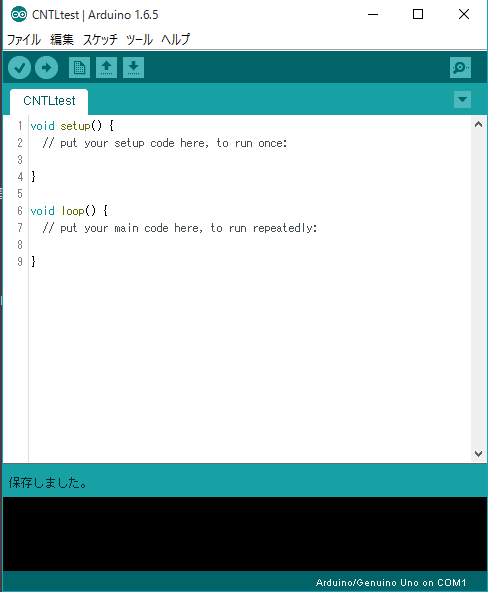Open the ツール menu
This screenshot has height=592, width=488.
point(139,39)
